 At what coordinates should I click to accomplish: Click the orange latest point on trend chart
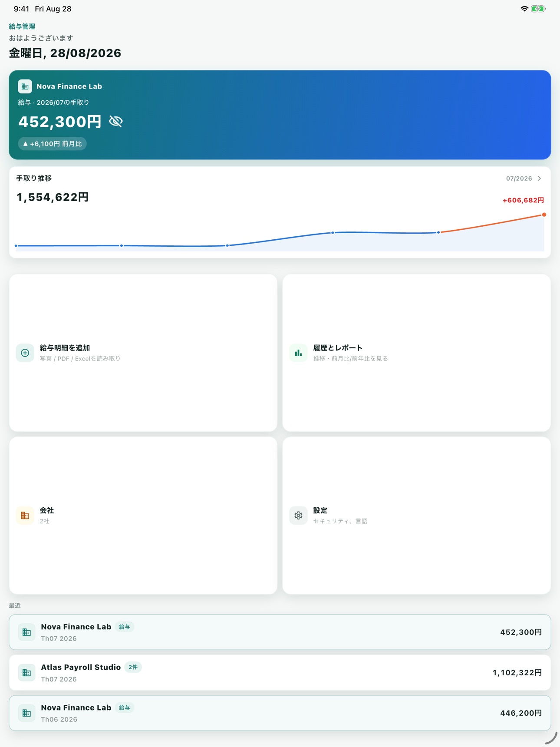click(544, 215)
